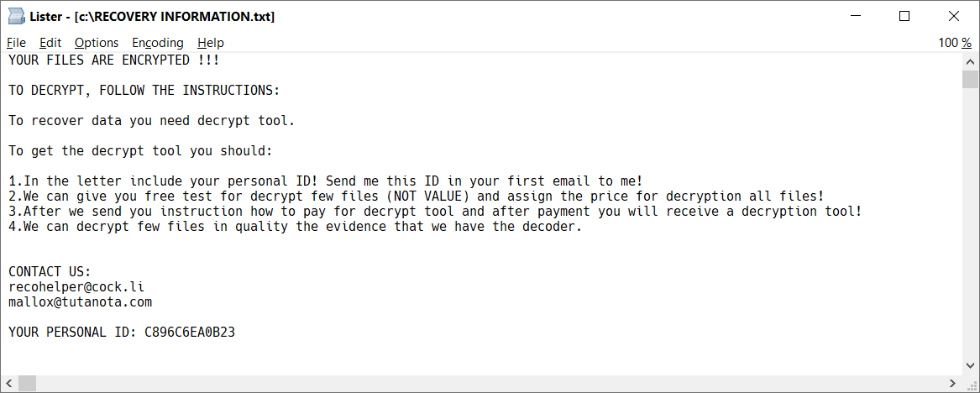
Task: Click the 100 % position indicator
Action: [x=955, y=43]
